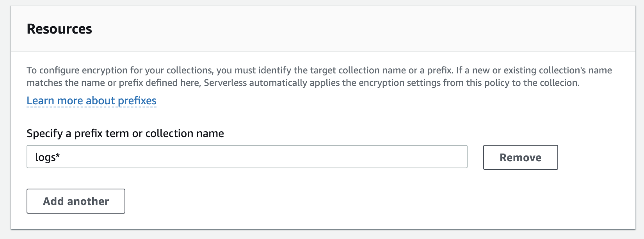Click the dotted-underline prefixes link
This screenshot has width=644, height=239.
91,100
